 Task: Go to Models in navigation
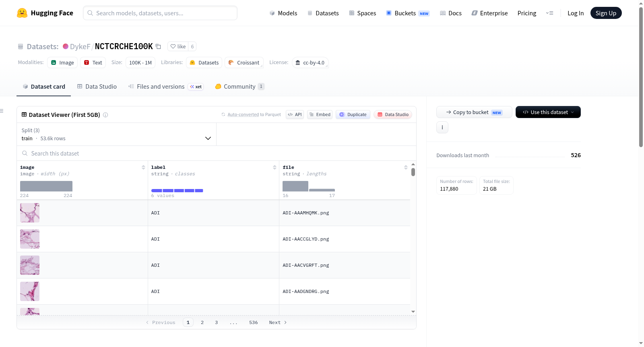(x=283, y=13)
